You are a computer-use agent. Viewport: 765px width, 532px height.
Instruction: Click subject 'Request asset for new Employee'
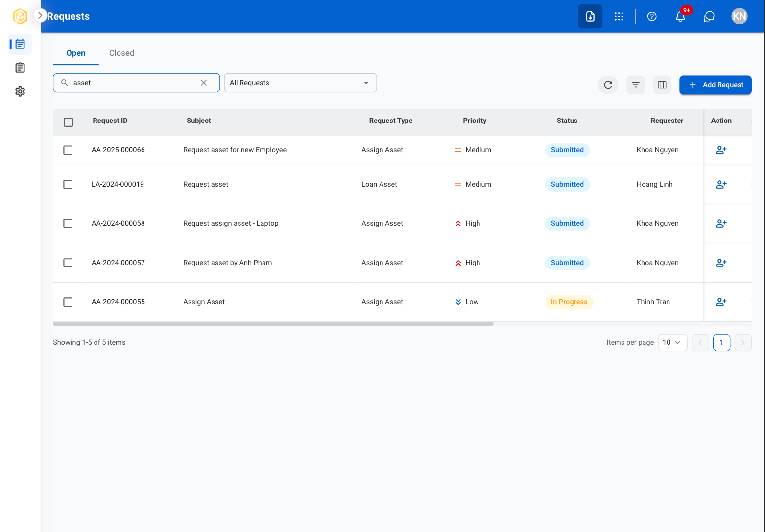point(235,150)
